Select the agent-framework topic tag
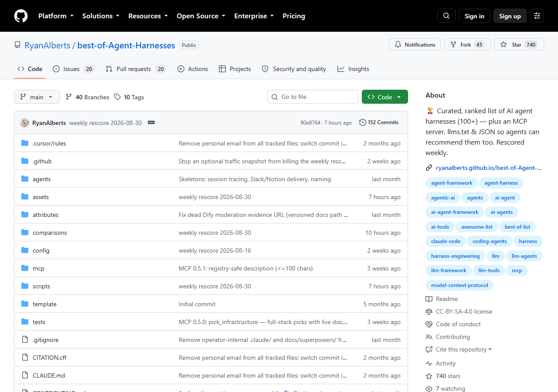 point(452,183)
